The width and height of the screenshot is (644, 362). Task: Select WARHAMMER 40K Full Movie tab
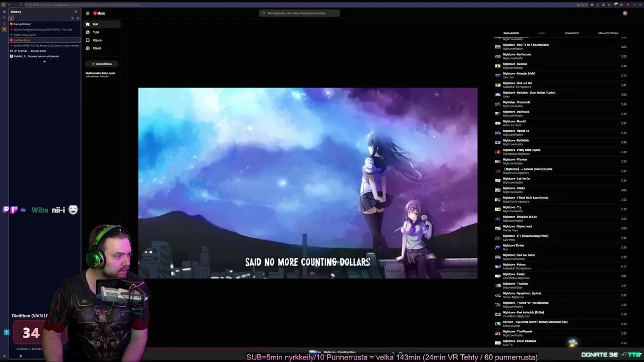45,46
